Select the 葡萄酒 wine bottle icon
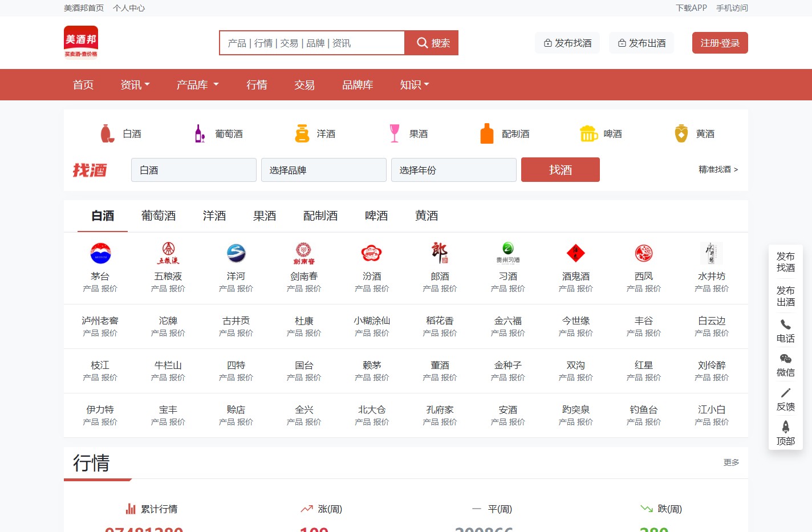This screenshot has height=532, width=812. 200,133
